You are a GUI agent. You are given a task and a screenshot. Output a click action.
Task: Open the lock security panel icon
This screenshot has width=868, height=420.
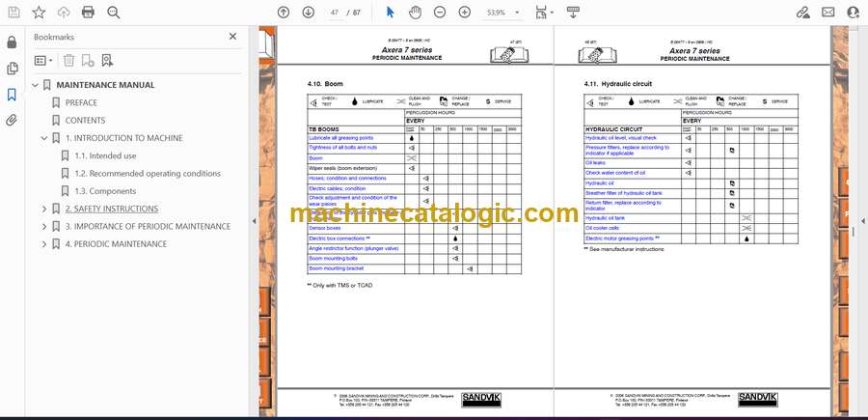pos(12,42)
